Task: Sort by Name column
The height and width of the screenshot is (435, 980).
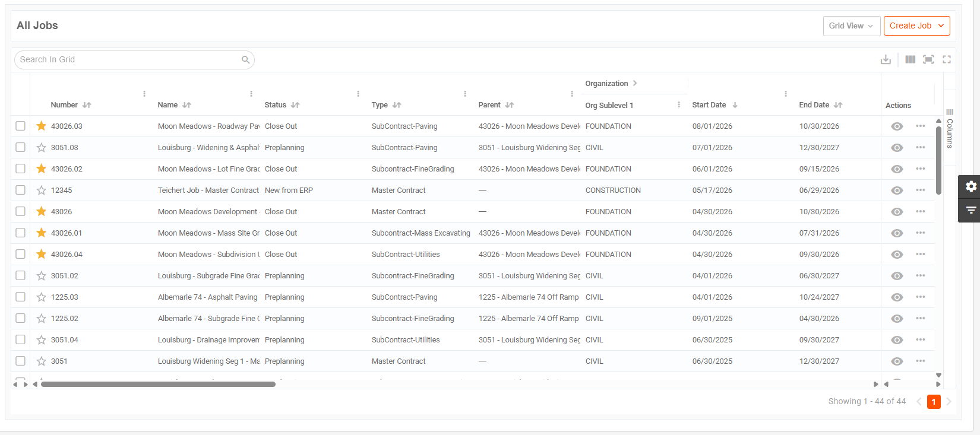Action: click(187, 105)
